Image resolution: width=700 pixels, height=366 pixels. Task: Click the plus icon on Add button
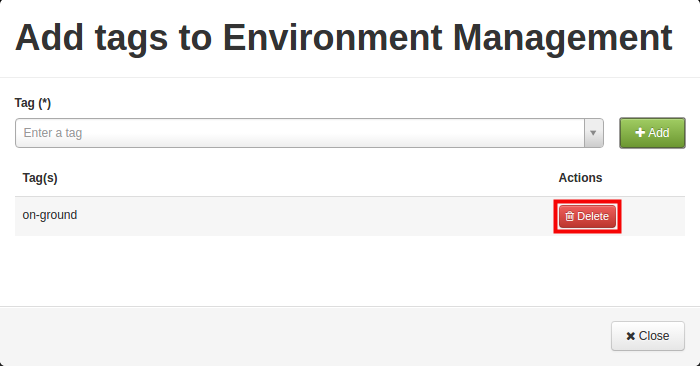pos(640,133)
